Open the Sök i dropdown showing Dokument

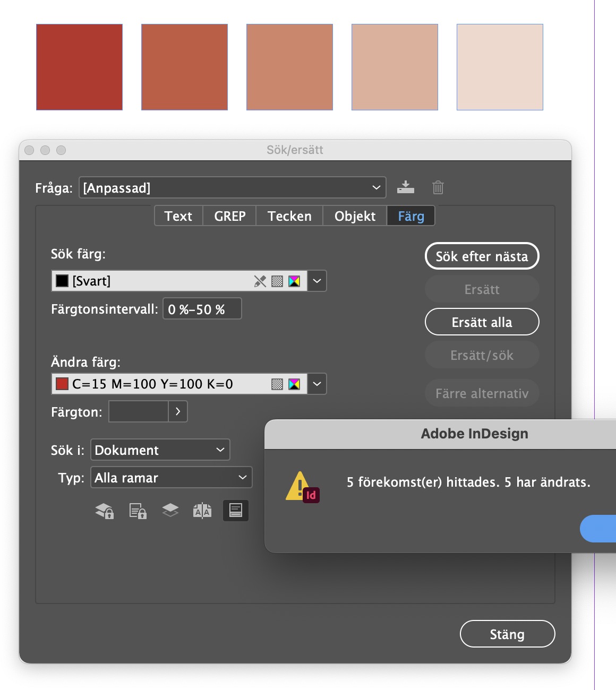point(160,450)
